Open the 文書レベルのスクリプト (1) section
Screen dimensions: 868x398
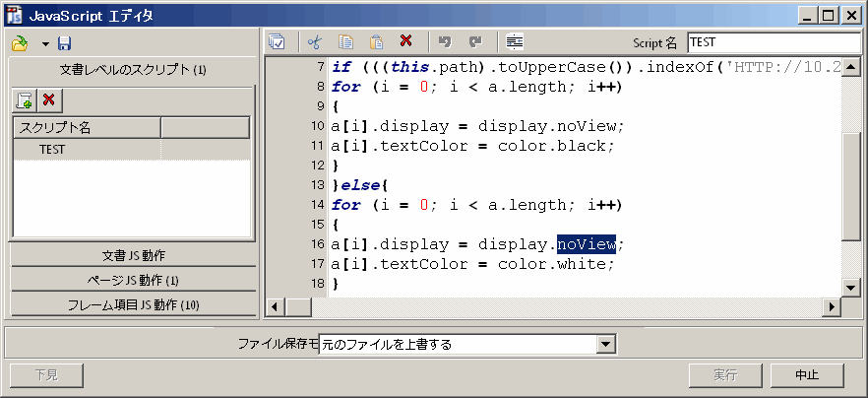coord(133,70)
